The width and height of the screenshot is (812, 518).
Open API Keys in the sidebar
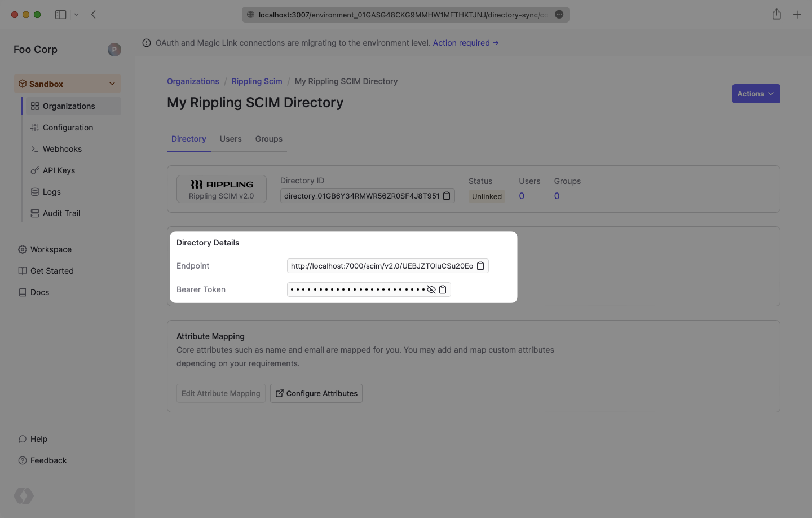click(59, 170)
